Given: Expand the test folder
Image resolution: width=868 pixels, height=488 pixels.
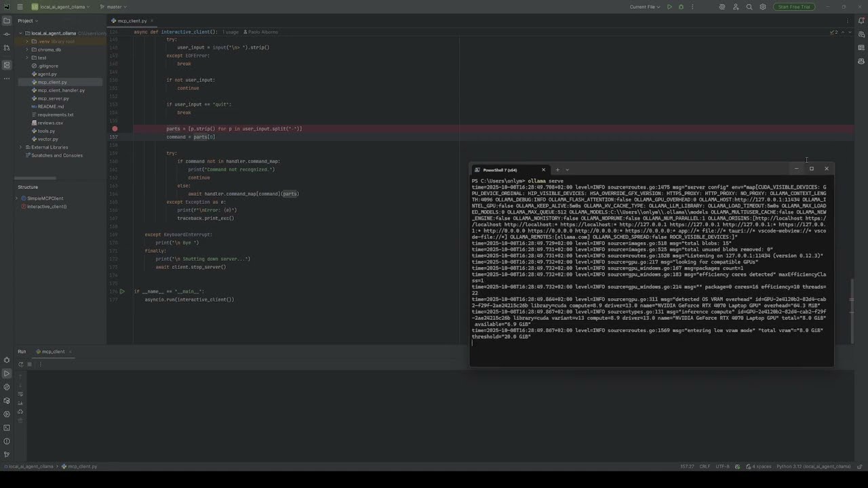Looking at the screenshot, I should (x=27, y=58).
